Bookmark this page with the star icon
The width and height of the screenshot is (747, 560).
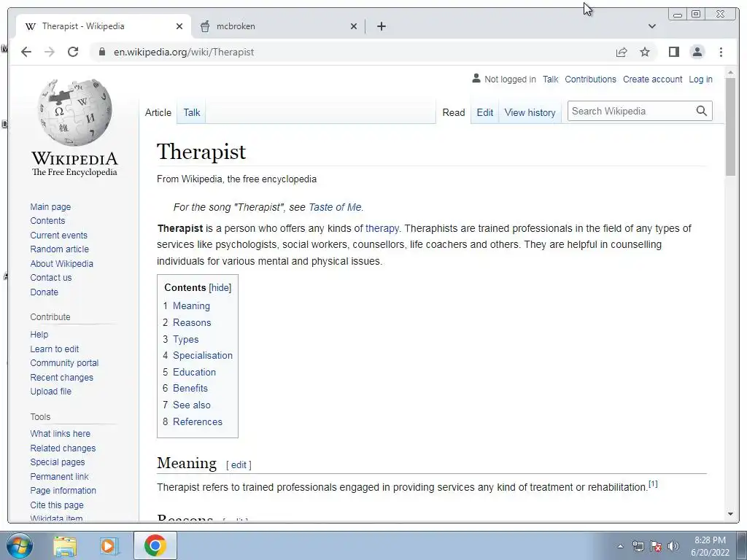pyautogui.click(x=645, y=52)
